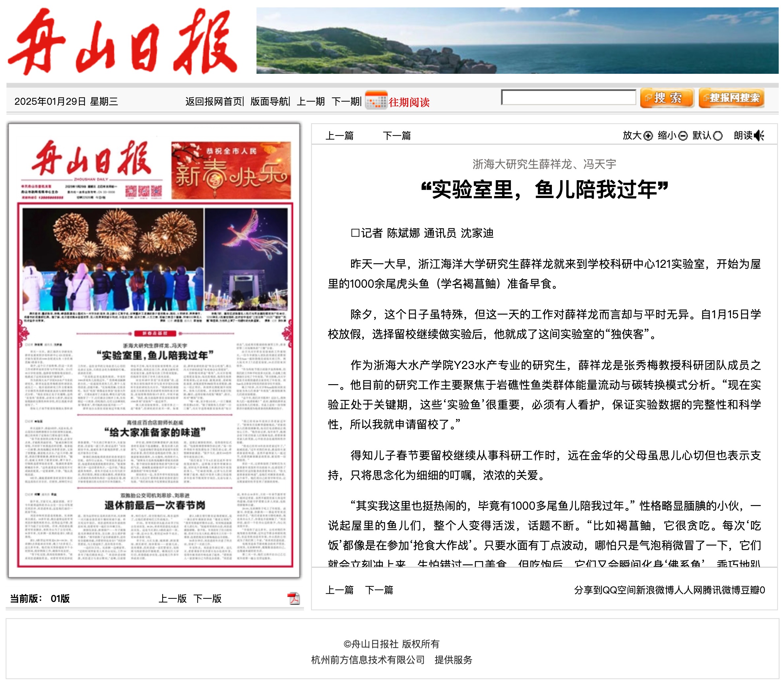784x680 pixels.
Task: Open thumbnail article 退休前最后一次春节岗
Action: [x=155, y=505]
